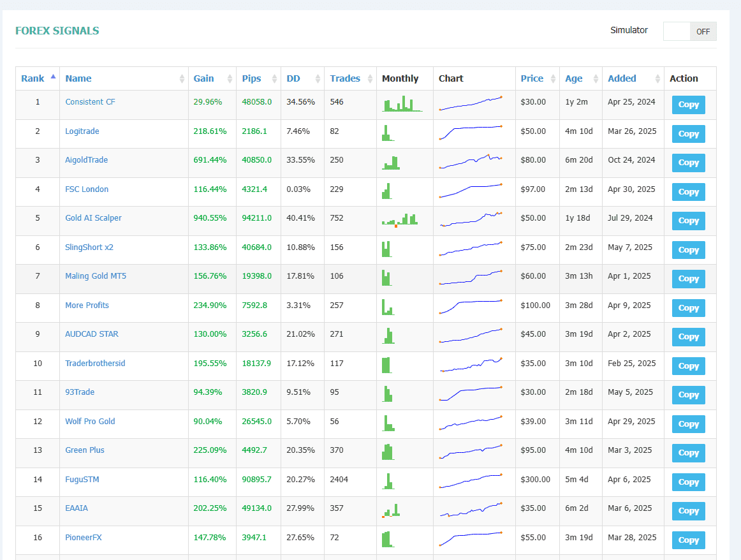Open the AUDCAD STAR signal link
This screenshot has width=741, height=560.
click(92, 334)
